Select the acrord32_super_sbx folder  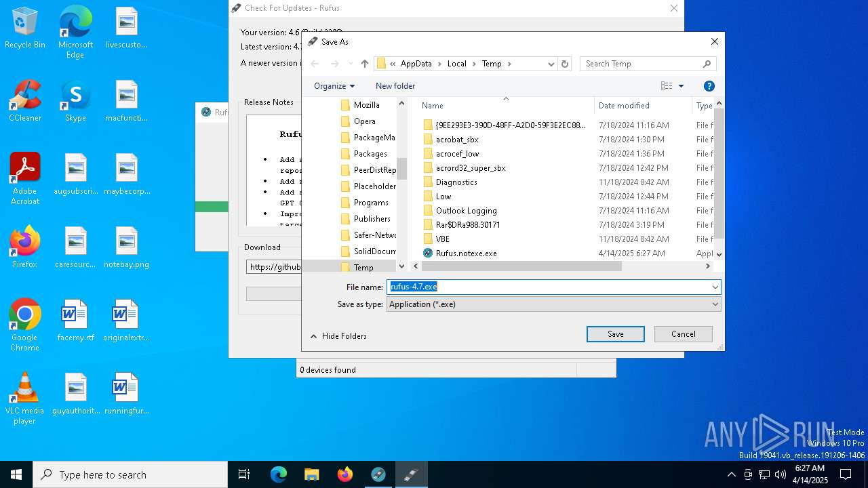[471, 168]
